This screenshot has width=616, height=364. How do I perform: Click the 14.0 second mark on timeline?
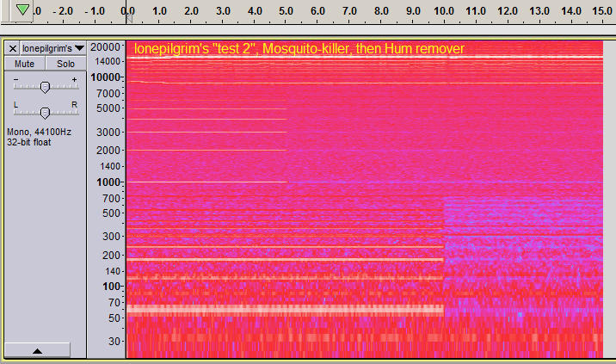(571, 11)
